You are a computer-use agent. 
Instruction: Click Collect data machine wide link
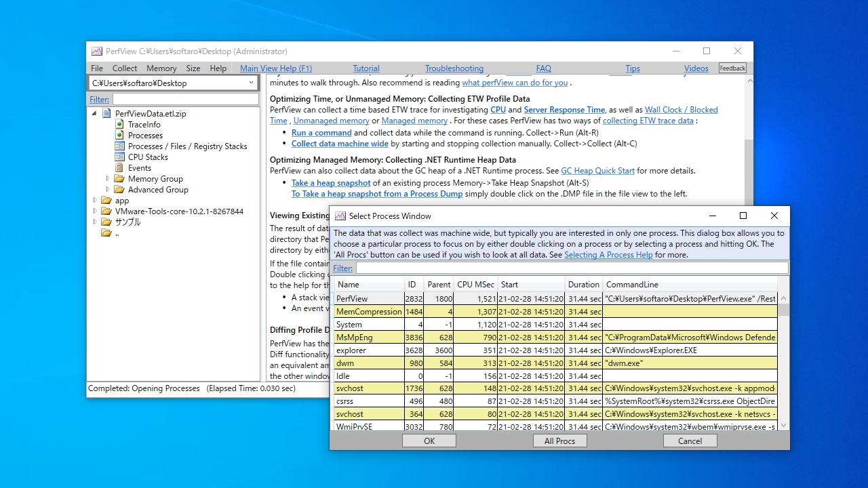pos(340,144)
